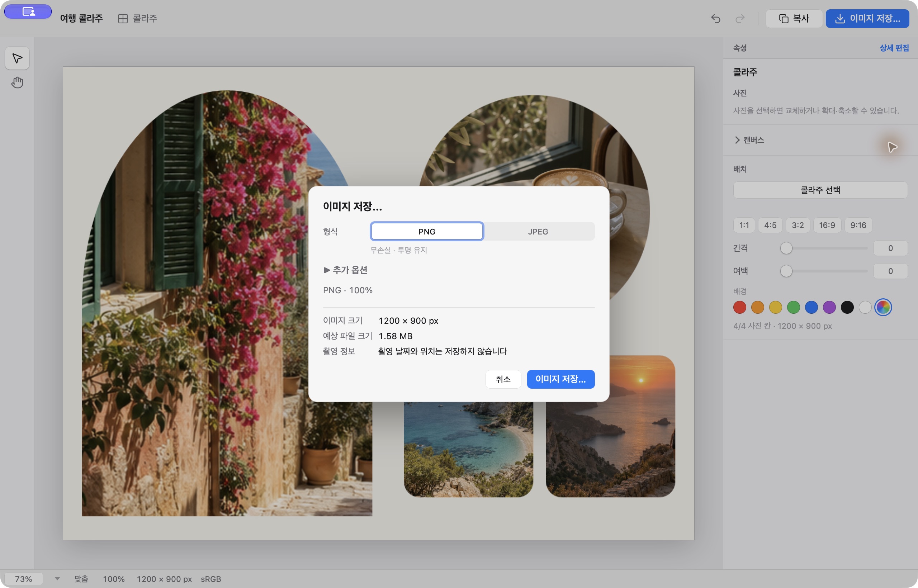
Task: Choose the purple background swatch
Action: (x=829, y=307)
